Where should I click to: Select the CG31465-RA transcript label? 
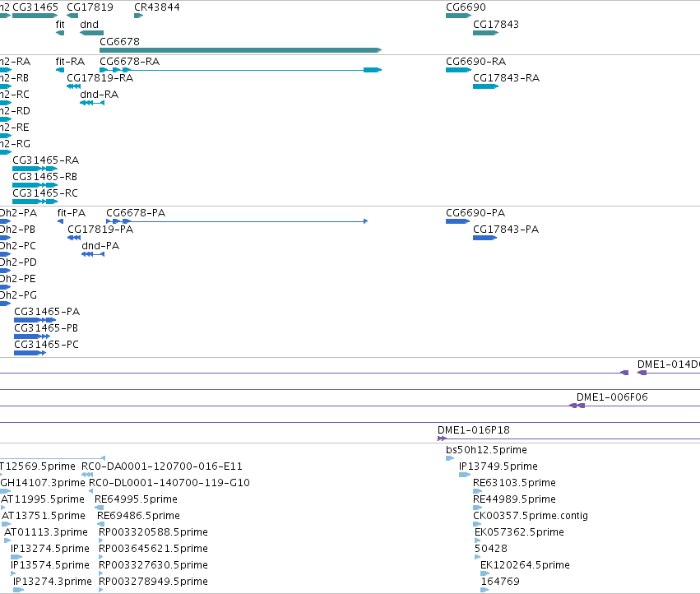[45, 160]
